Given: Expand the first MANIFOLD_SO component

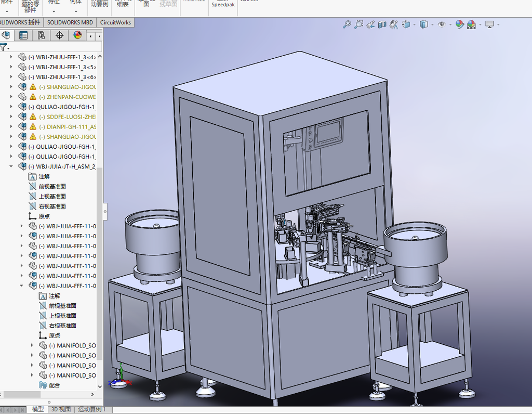Looking at the screenshot, I should [32, 345].
